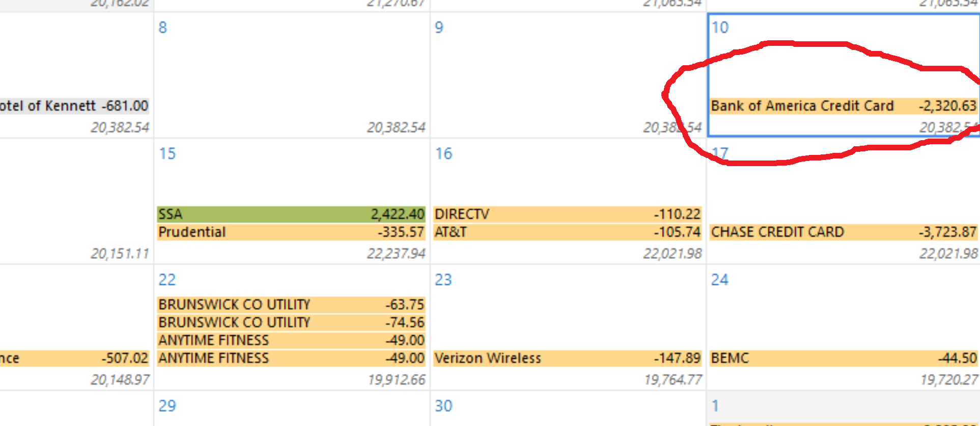Select the Prudential payment entry
Screen dimensions: 980x426
291,232
